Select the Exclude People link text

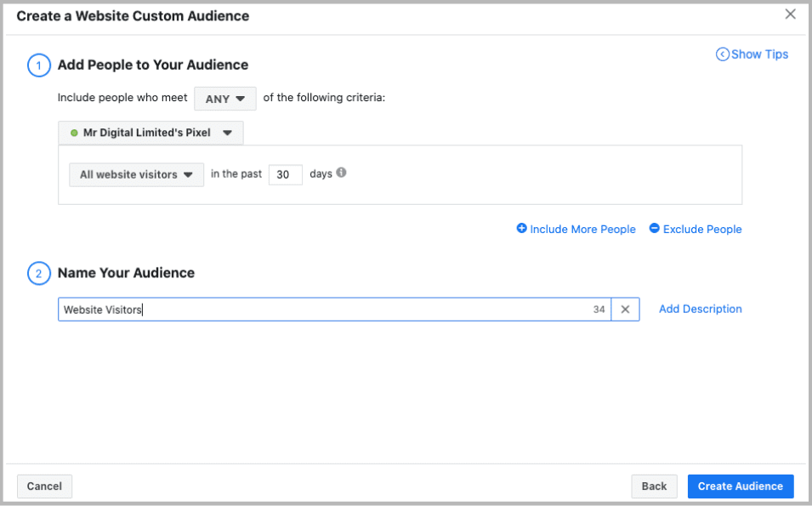point(702,230)
